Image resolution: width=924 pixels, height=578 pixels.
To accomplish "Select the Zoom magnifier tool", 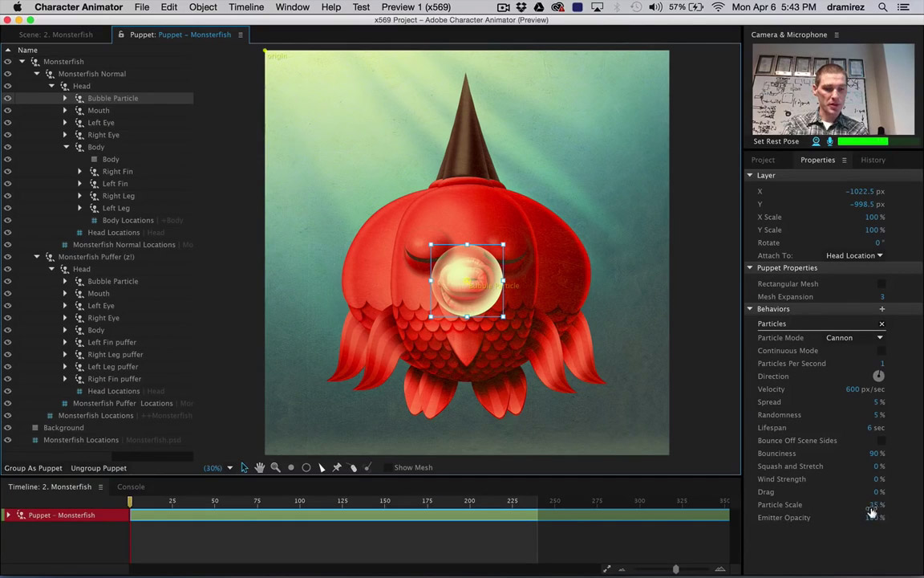I will click(x=275, y=467).
